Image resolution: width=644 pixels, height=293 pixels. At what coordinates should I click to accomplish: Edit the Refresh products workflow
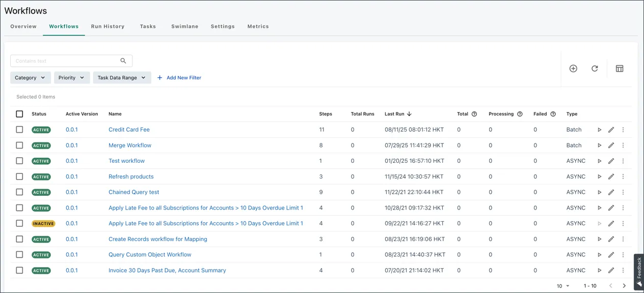point(611,177)
